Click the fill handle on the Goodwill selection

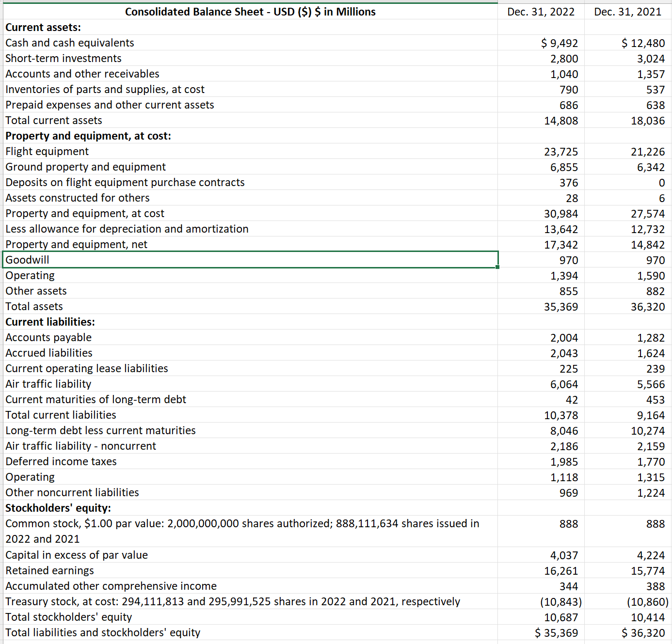pos(497,267)
